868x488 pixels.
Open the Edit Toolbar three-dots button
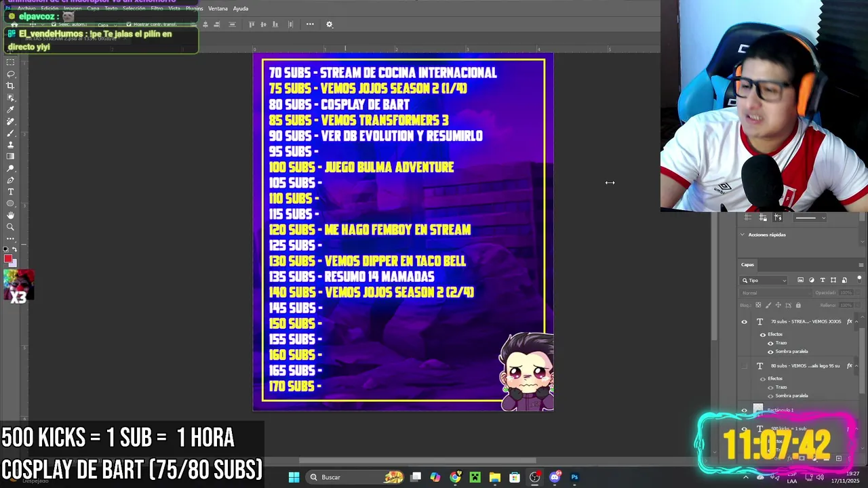[x=10, y=239]
